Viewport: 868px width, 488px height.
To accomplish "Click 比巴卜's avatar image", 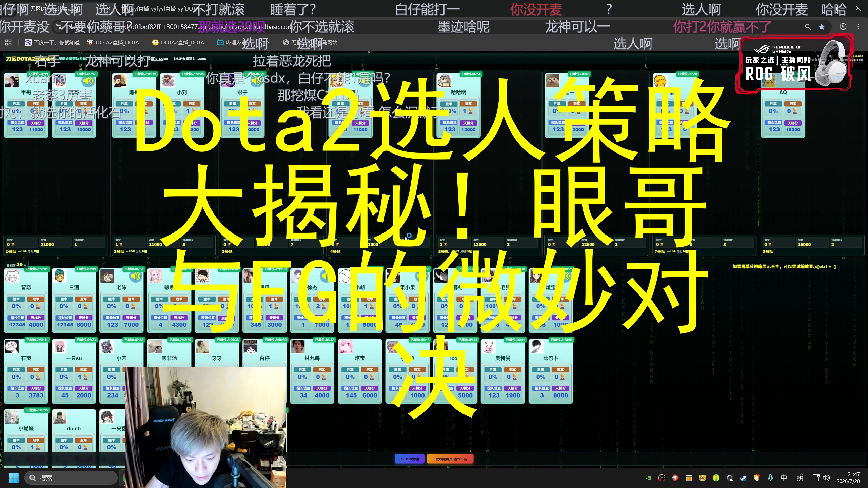I will (x=536, y=347).
